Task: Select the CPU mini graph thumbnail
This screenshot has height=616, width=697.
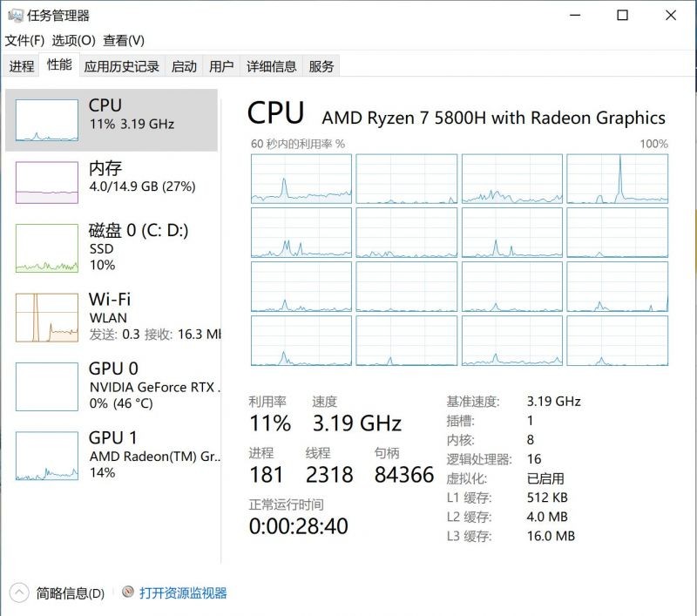Action: (46, 120)
